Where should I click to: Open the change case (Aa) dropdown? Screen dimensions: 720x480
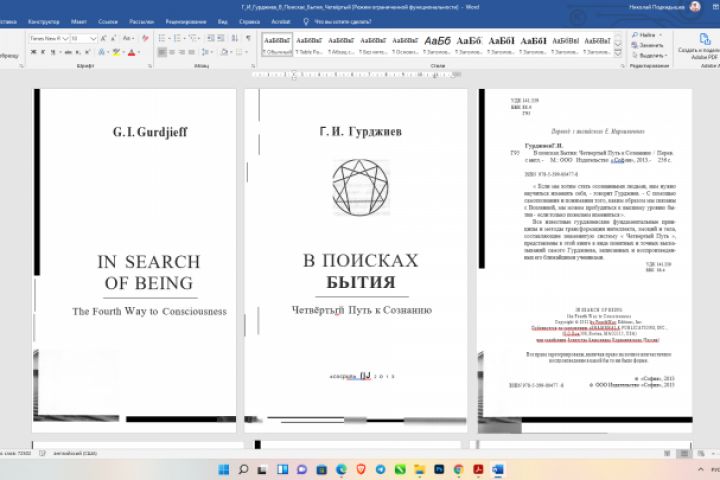(128, 38)
